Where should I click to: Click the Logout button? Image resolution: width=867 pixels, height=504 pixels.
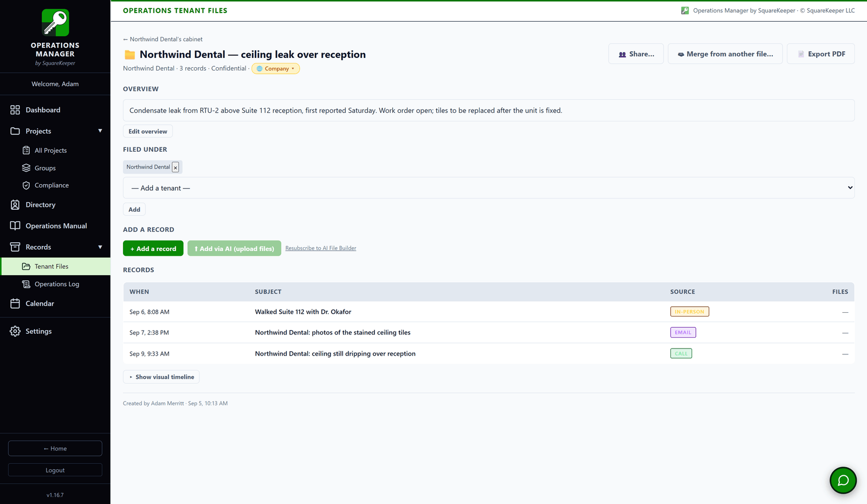(55, 470)
